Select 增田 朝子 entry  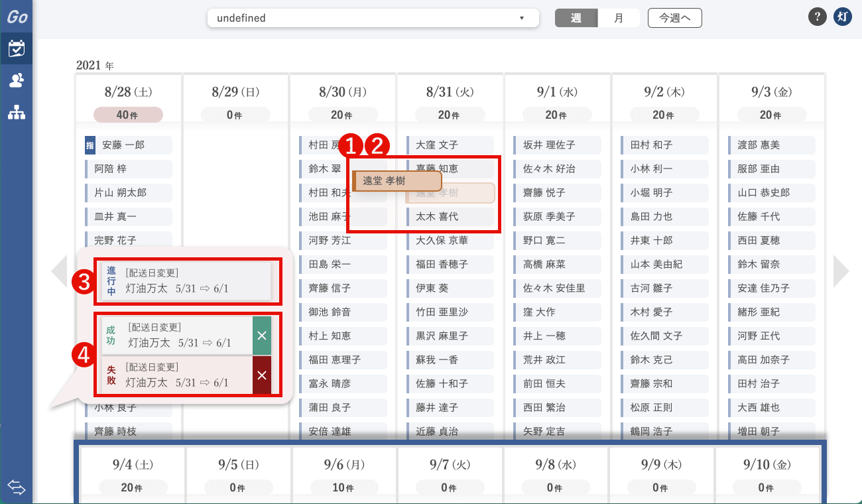tap(772, 432)
